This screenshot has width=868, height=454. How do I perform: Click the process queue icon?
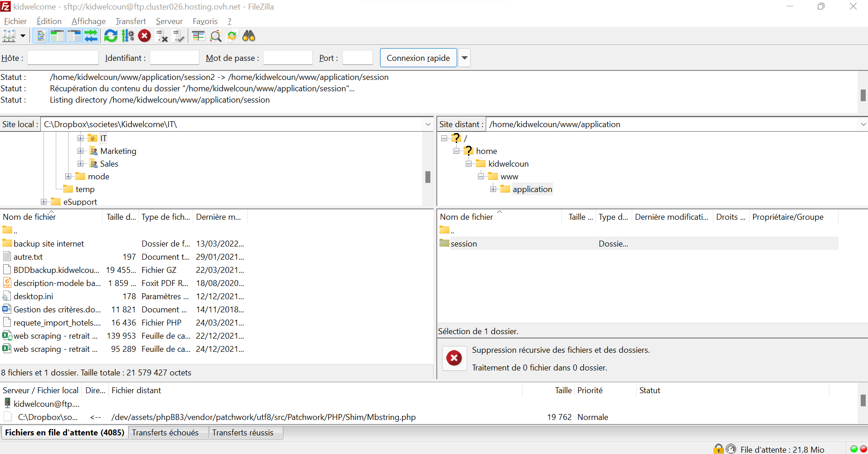pyautogui.click(x=128, y=36)
